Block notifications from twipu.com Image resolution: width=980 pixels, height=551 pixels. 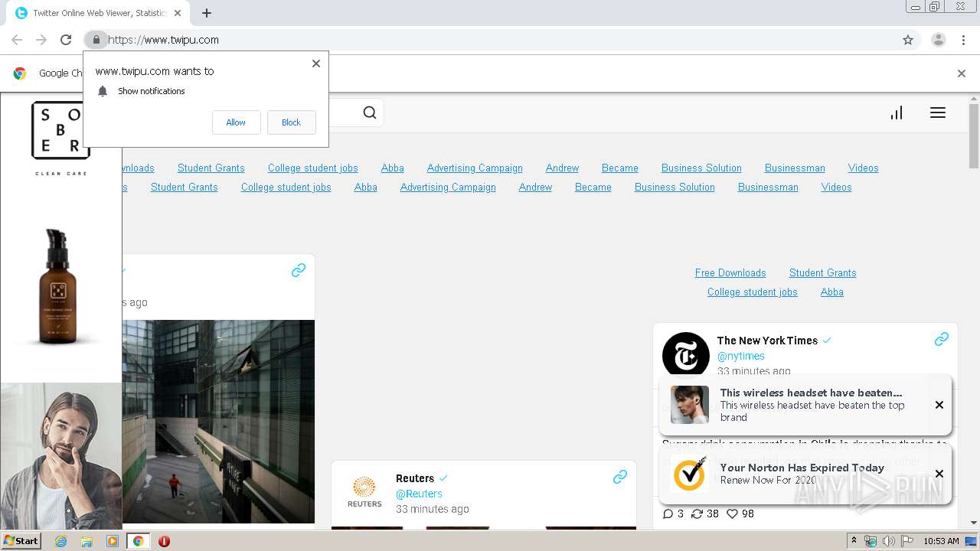[x=291, y=122]
